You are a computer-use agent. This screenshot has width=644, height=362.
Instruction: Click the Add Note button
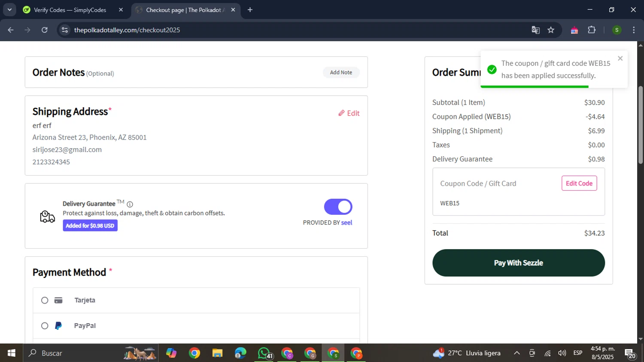point(341,73)
